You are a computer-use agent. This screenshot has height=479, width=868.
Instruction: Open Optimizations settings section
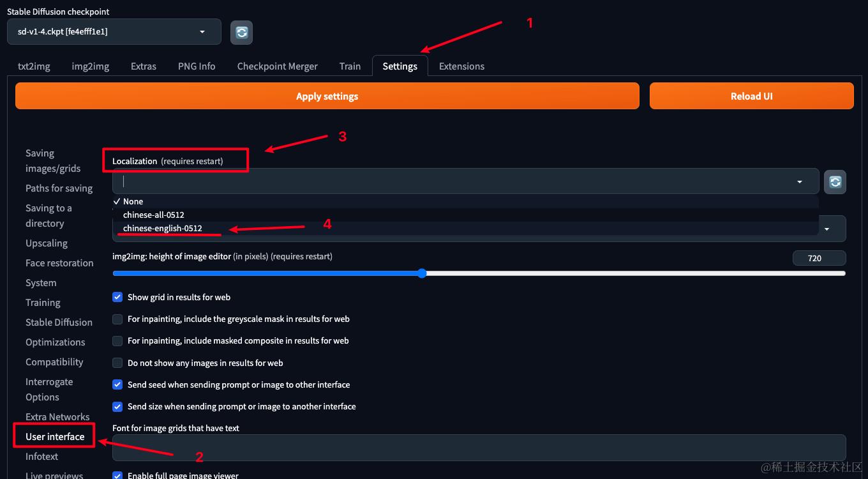[55, 342]
